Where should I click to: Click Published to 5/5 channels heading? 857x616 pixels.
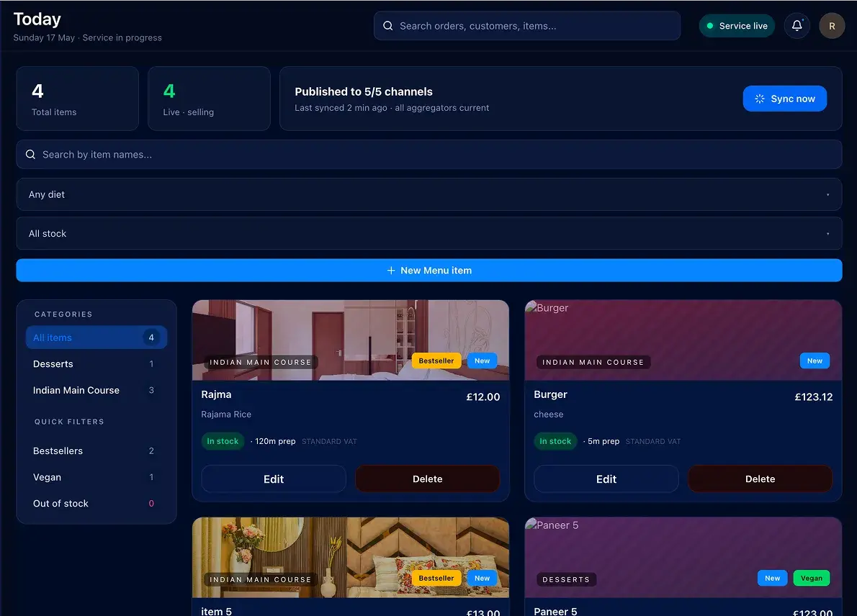tap(364, 91)
